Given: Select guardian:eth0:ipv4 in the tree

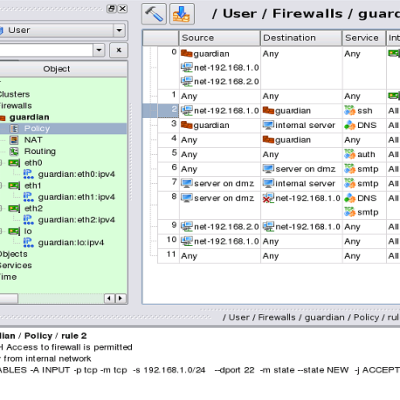Looking at the screenshot, I should click(76, 174).
